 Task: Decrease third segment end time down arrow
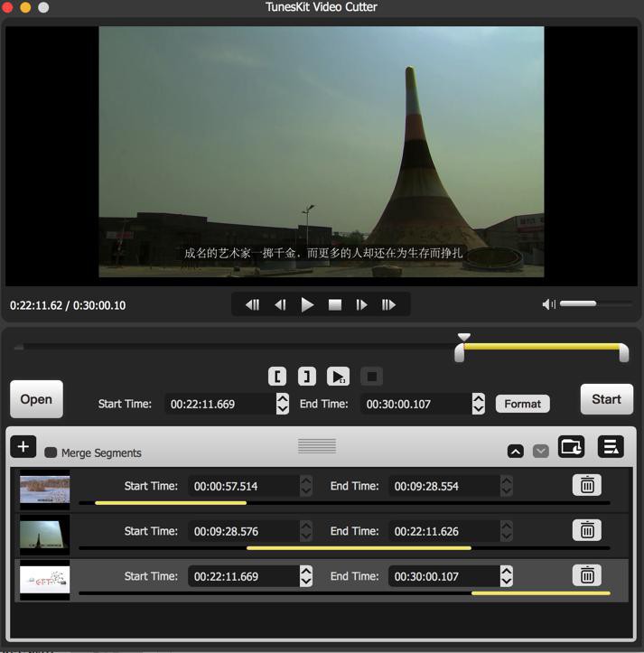click(507, 582)
